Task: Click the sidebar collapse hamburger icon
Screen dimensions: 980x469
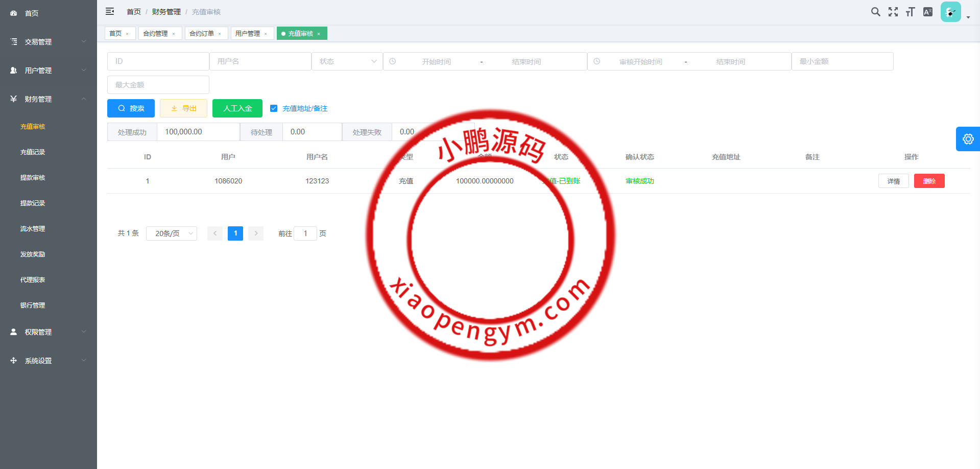Action: [110, 11]
